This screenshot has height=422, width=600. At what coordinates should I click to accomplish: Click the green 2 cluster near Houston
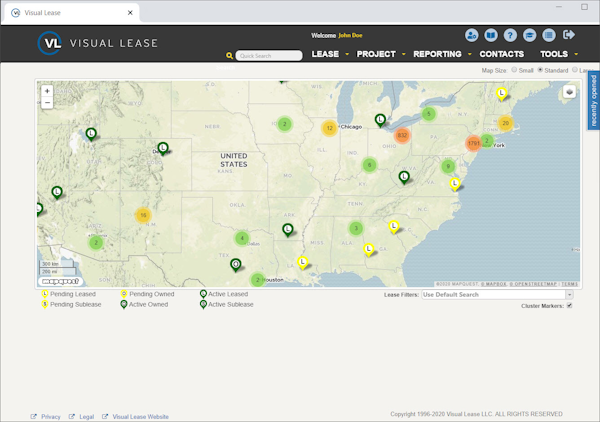258,280
